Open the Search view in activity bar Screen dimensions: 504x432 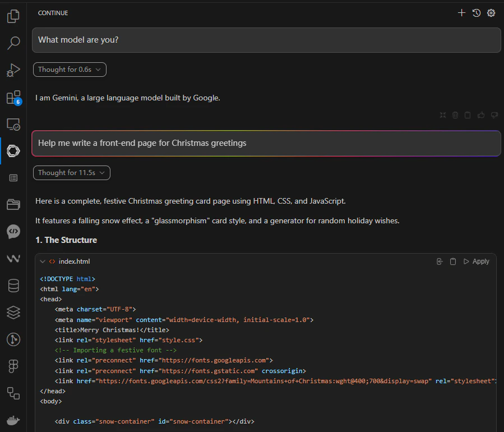(13, 43)
